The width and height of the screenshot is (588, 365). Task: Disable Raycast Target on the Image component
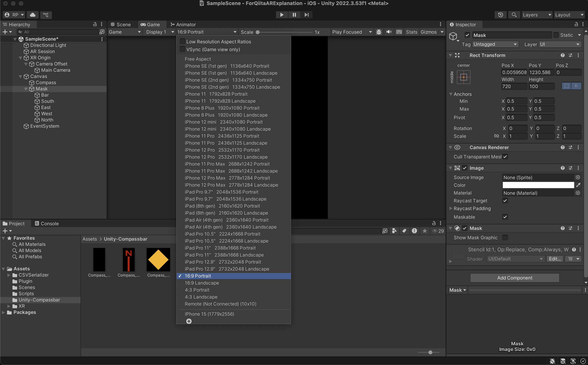[505, 201]
